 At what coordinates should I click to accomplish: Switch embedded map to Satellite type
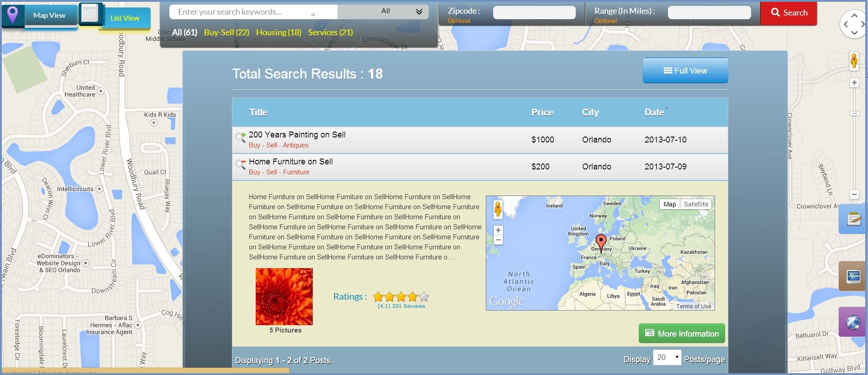(696, 204)
